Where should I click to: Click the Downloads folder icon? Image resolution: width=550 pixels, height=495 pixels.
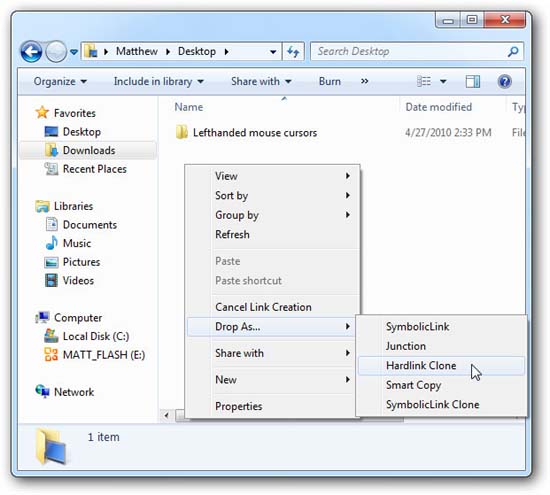pyautogui.click(x=51, y=150)
